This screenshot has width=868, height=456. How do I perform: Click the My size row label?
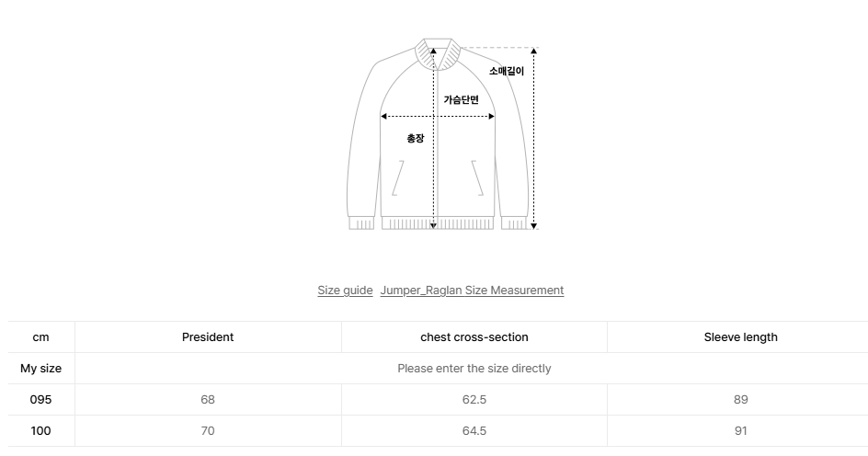(x=40, y=369)
